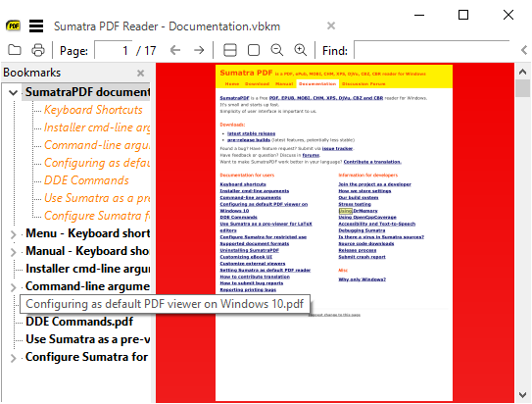Open a file with the folder icon

point(15,50)
